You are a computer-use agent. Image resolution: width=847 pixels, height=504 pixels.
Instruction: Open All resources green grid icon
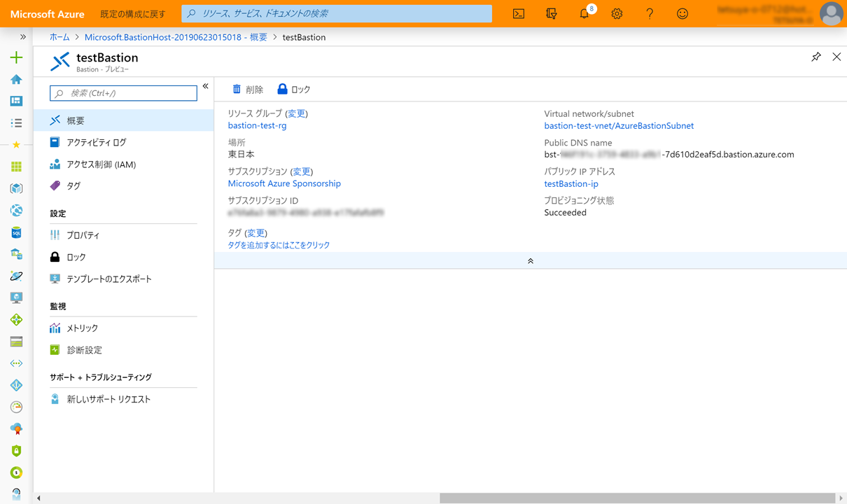click(16, 167)
